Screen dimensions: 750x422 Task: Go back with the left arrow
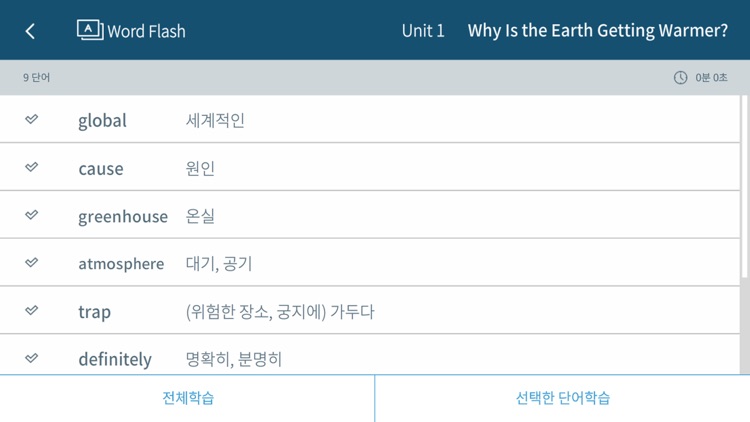tap(30, 31)
